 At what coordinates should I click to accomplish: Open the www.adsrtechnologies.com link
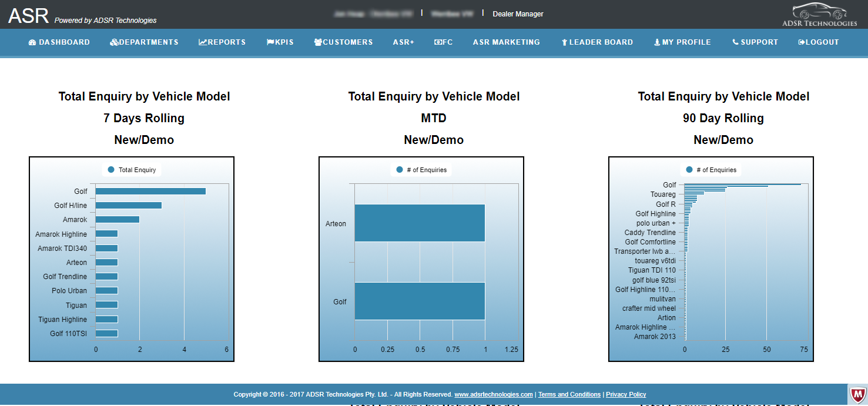coord(493,395)
